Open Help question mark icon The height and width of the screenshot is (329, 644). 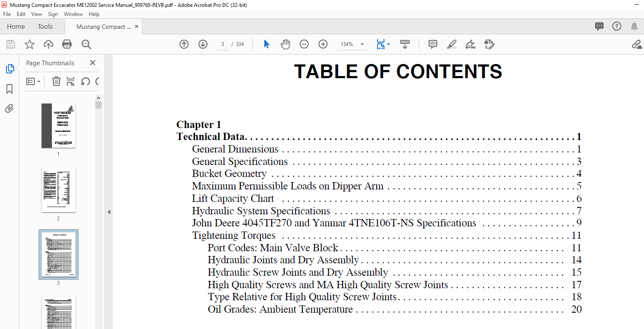617,27
